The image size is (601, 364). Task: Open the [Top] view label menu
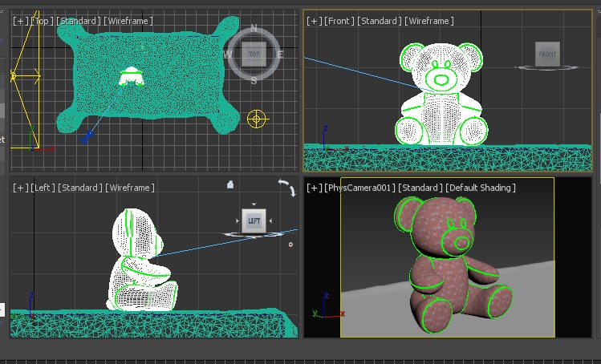pos(41,20)
